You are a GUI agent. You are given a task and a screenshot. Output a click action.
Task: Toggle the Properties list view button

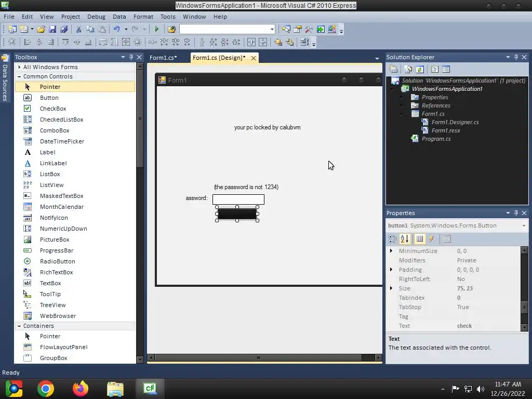(x=420, y=239)
